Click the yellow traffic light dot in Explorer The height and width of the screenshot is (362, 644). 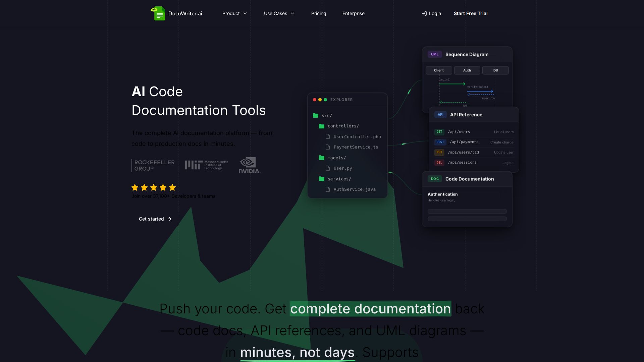pos(320,100)
